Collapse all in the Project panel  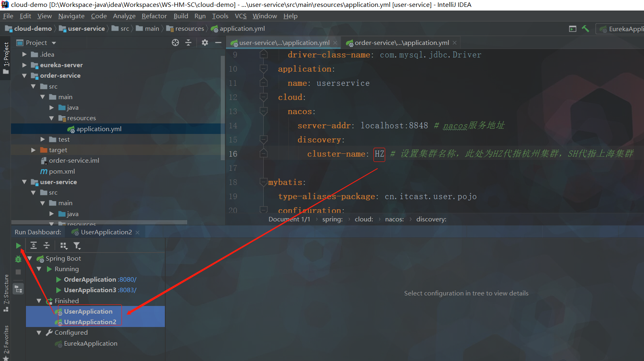tap(188, 42)
